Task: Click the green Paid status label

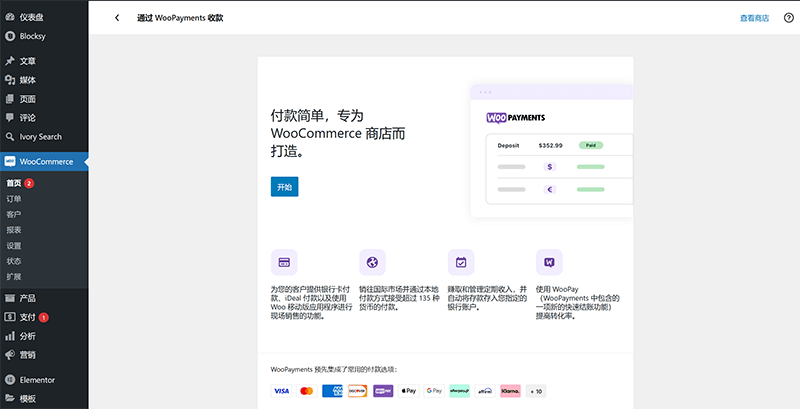Action: click(591, 145)
